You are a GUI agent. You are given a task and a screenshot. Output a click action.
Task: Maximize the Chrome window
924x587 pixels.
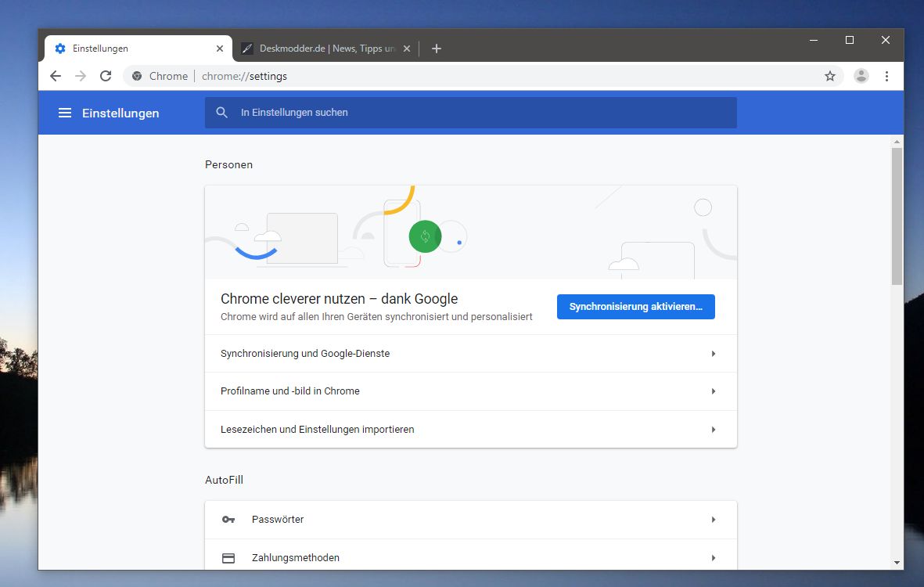tap(849, 40)
